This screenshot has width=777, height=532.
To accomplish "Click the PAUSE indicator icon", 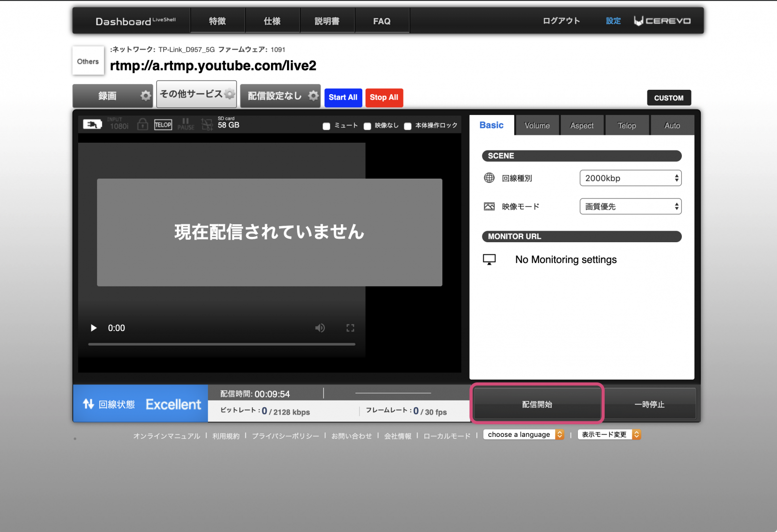I will pyautogui.click(x=186, y=124).
